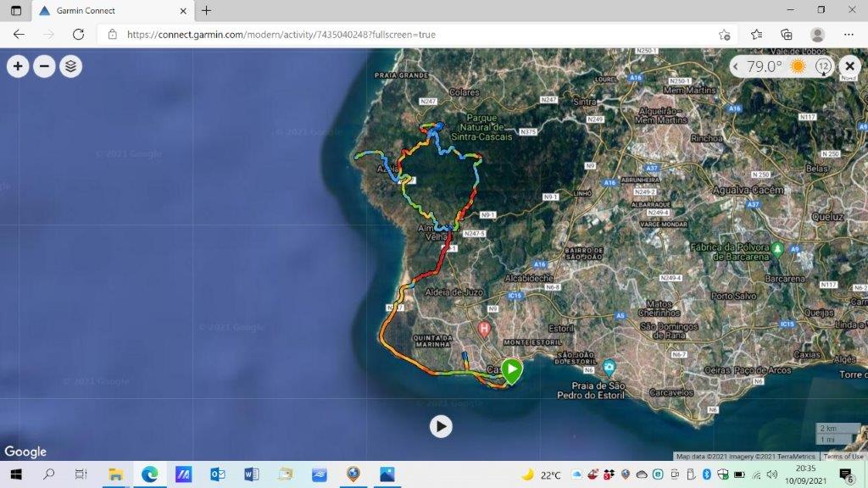Image resolution: width=868 pixels, height=488 pixels.
Task: Open the Photos app from the taskbar
Action: 387,474
